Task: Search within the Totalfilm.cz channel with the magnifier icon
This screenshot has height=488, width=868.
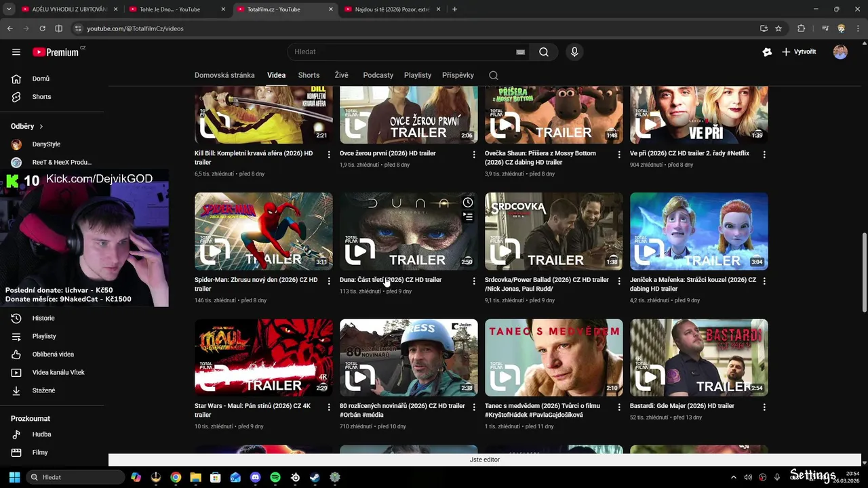Action: (494, 75)
